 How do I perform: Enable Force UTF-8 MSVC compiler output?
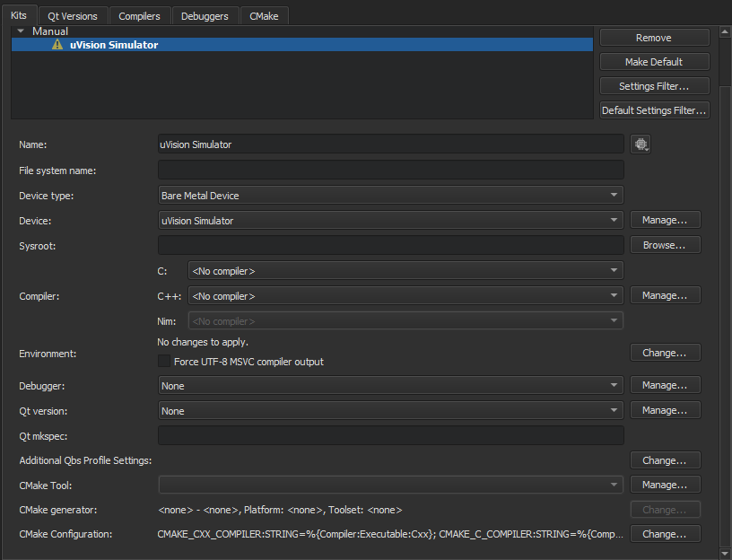point(163,361)
